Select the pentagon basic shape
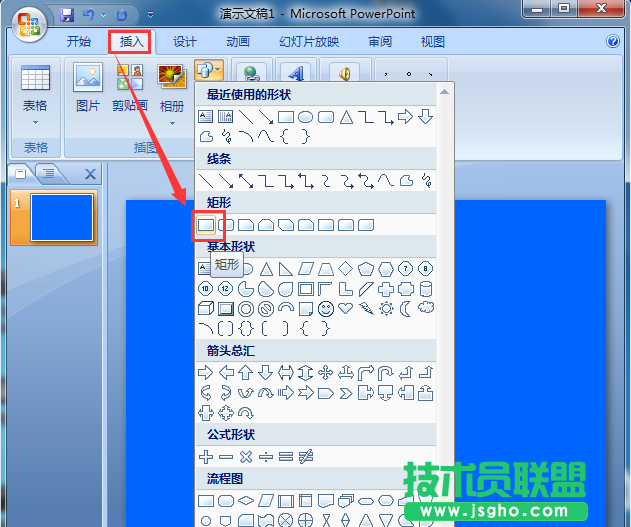Screen dimensions: 631x527 click(366, 269)
